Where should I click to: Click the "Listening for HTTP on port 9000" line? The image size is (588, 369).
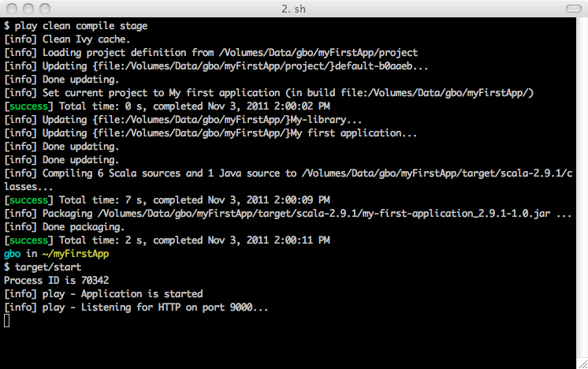point(136,307)
